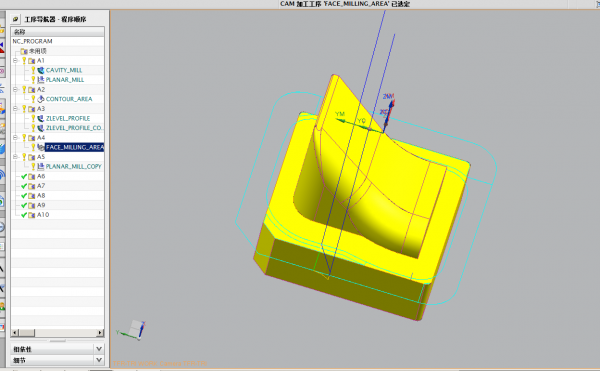Collapse the A2 program group
The height and width of the screenshot is (371, 600).
(x=15, y=89)
